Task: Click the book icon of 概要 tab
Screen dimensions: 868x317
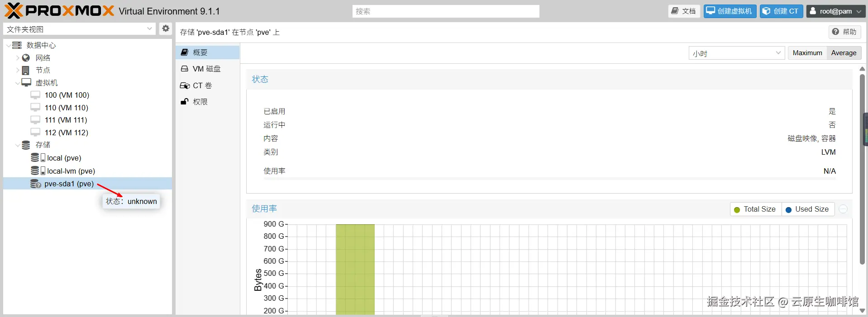Action: [x=185, y=52]
